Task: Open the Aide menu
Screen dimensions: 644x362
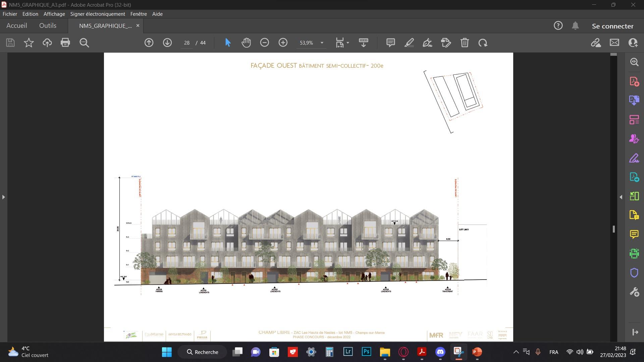Action: click(157, 14)
